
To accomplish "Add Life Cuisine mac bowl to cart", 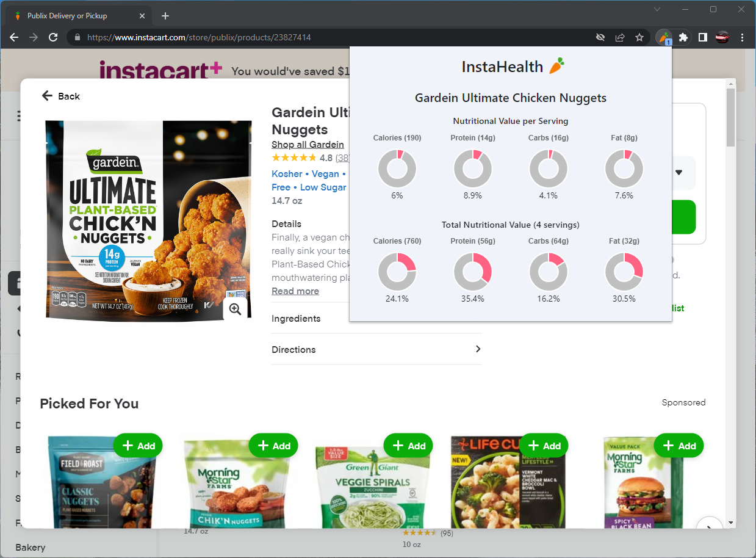I will [x=544, y=446].
